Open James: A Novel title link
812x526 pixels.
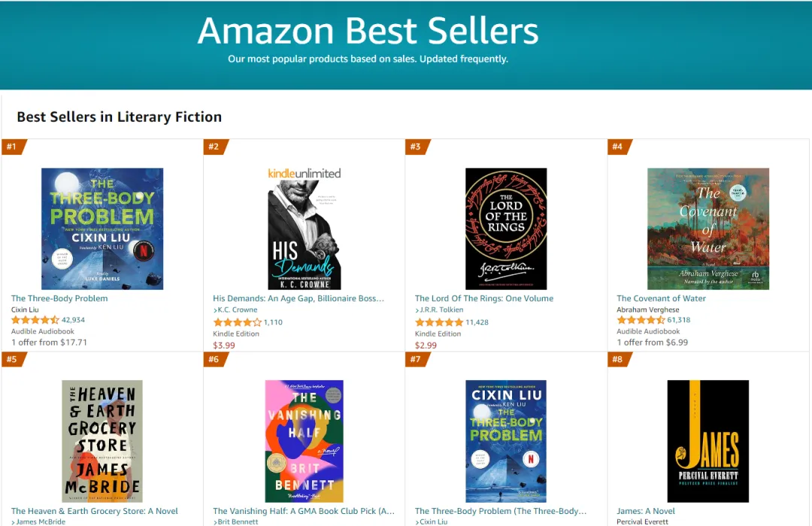(645, 511)
